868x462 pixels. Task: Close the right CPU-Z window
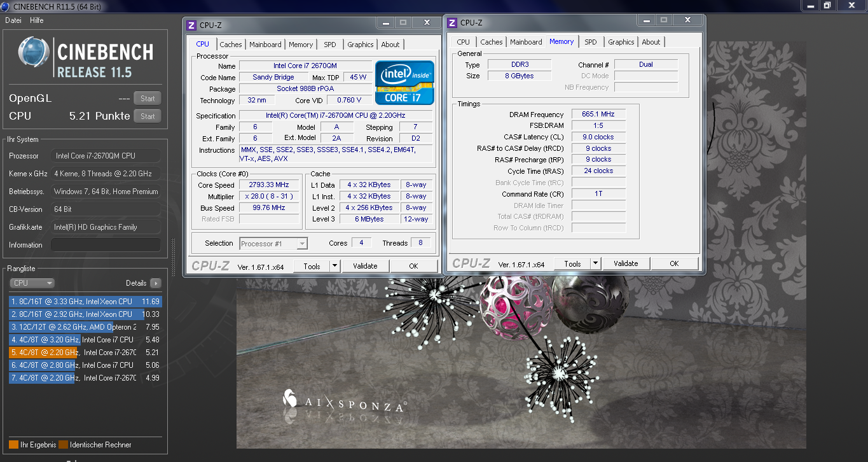pyautogui.click(x=687, y=20)
